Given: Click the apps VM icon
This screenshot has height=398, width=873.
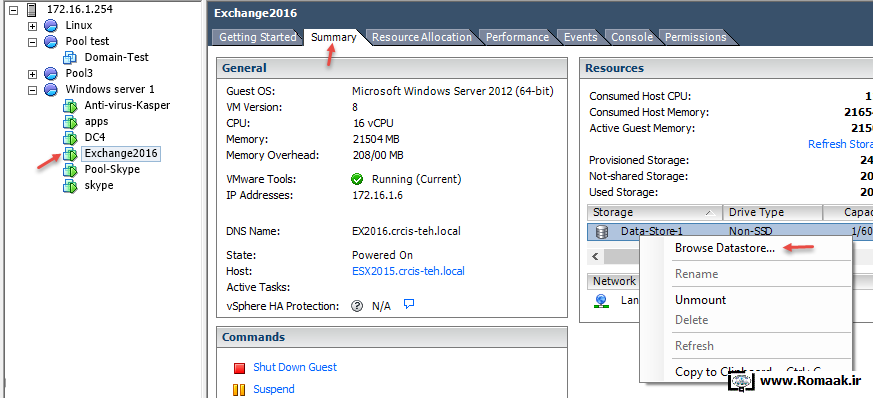Looking at the screenshot, I should [x=70, y=121].
